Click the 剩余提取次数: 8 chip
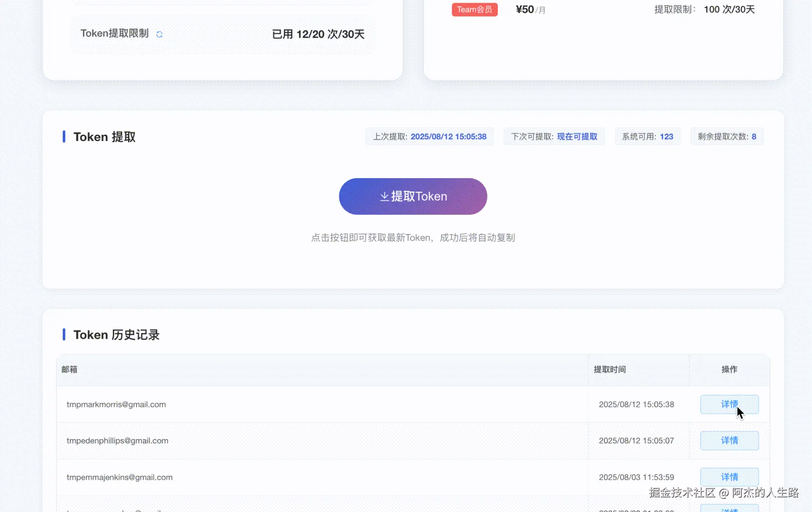The image size is (812, 512). point(727,137)
